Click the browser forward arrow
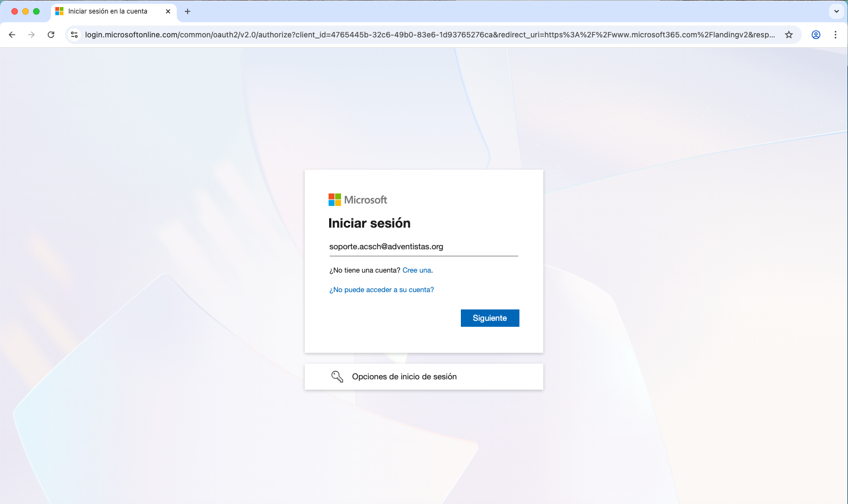 (31, 35)
